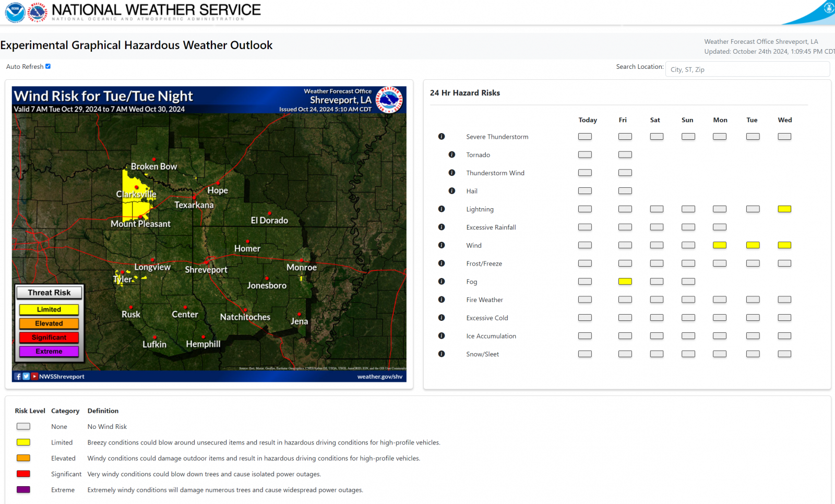Select the Excessive Rainfall box for Monday
This screenshot has width=835, height=504.
click(x=720, y=227)
